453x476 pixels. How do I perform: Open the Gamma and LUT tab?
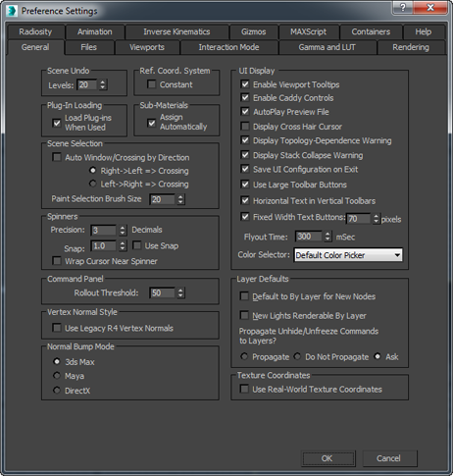coord(327,47)
